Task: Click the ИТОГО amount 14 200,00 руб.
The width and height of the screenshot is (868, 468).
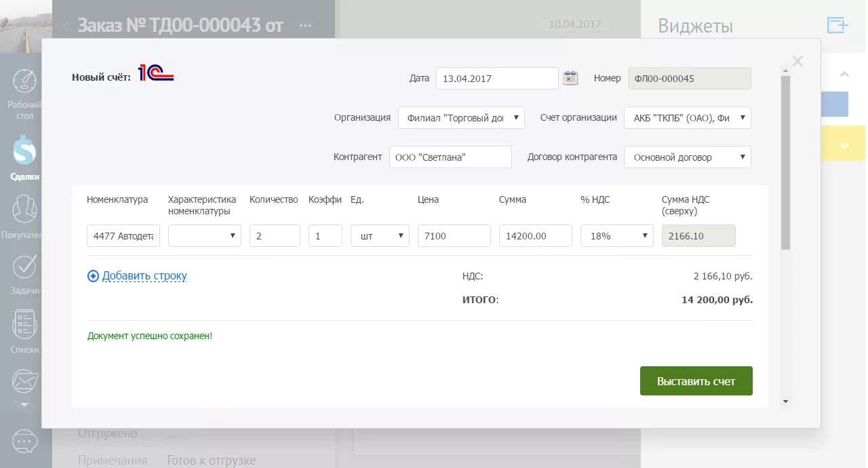Action: pos(717,300)
